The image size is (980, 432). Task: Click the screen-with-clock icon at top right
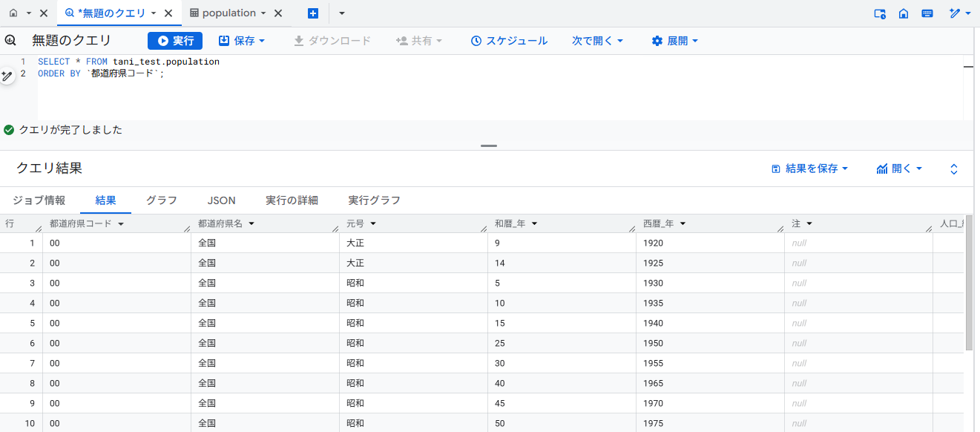coord(880,13)
